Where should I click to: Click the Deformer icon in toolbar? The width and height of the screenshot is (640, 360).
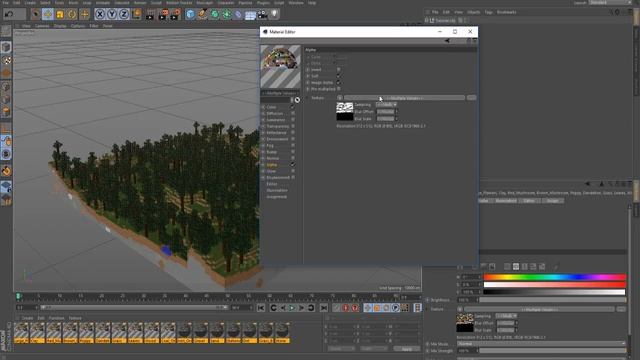[238, 15]
